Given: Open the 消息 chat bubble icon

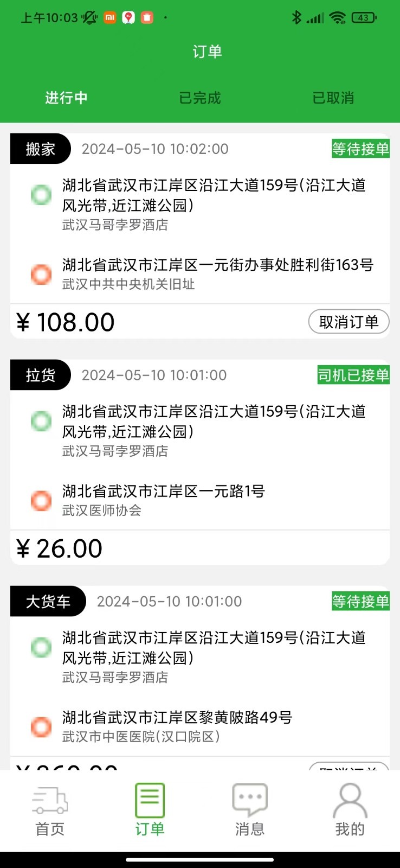Looking at the screenshot, I should pos(250,800).
